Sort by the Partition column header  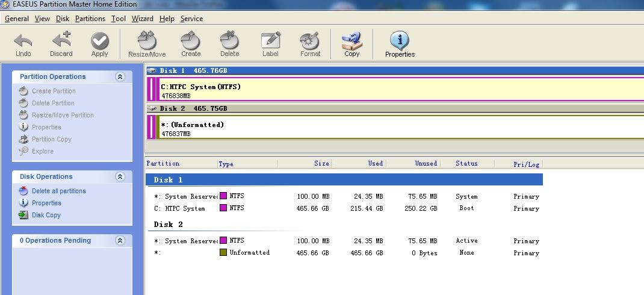[182, 164]
